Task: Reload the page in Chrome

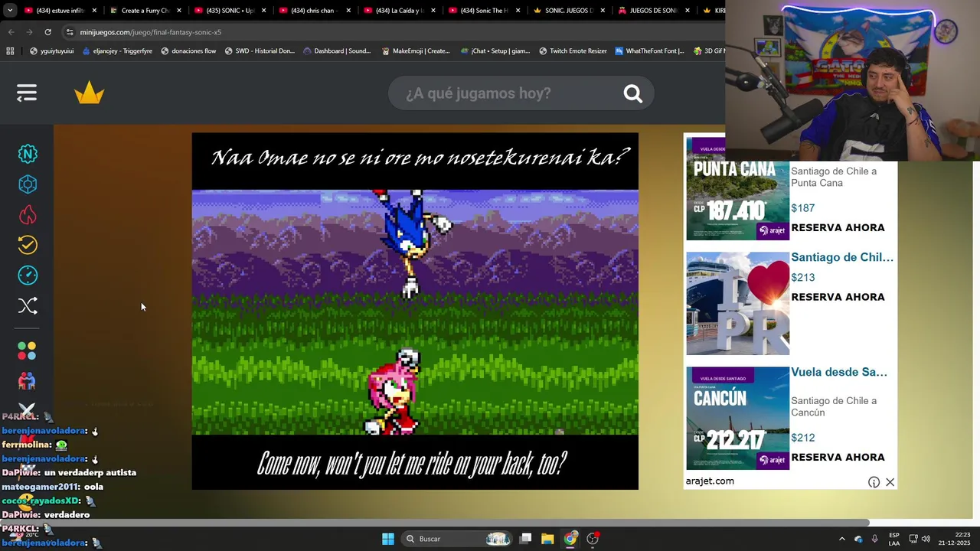Action: (47, 32)
